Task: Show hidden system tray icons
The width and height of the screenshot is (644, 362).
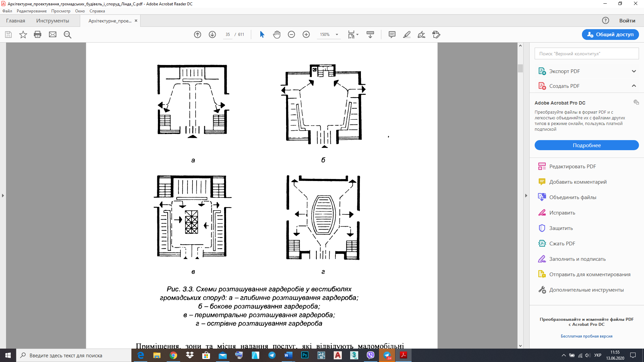Action: 563,355
